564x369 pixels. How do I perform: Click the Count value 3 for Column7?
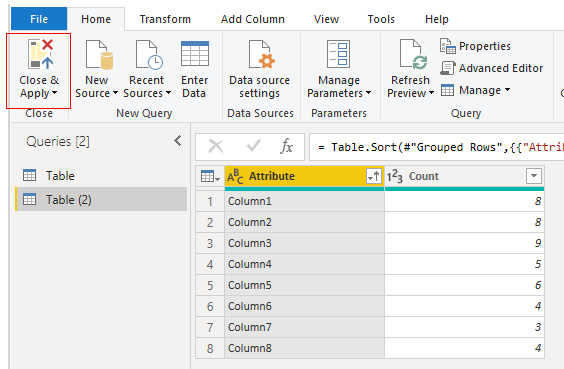pos(464,327)
